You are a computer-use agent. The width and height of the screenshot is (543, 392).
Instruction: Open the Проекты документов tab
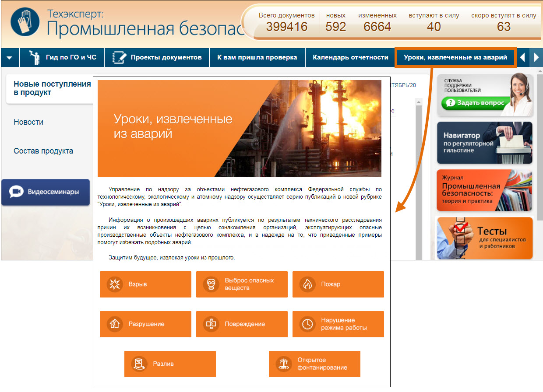tap(157, 57)
